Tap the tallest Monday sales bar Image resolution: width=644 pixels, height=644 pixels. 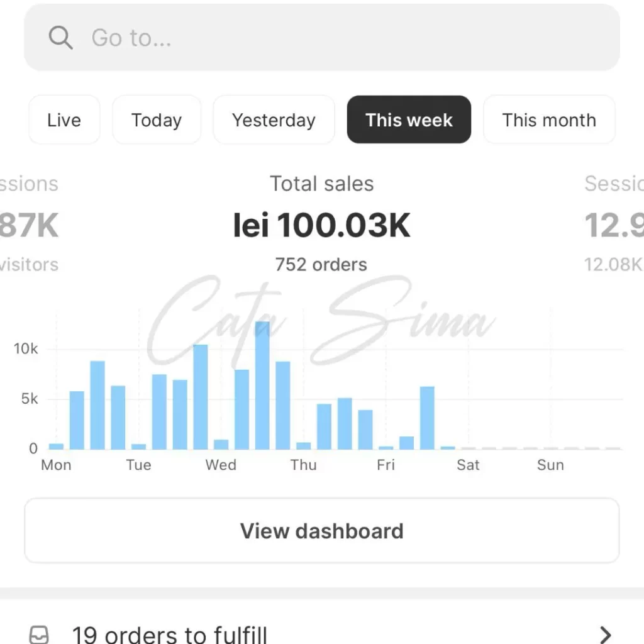(x=97, y=406)
